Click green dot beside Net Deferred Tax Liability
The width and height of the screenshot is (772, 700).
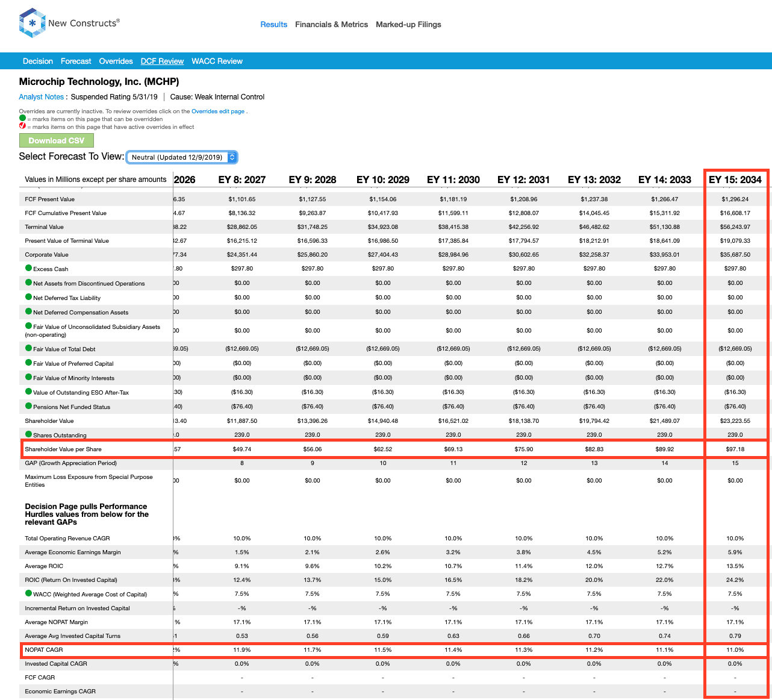point(28,298)
